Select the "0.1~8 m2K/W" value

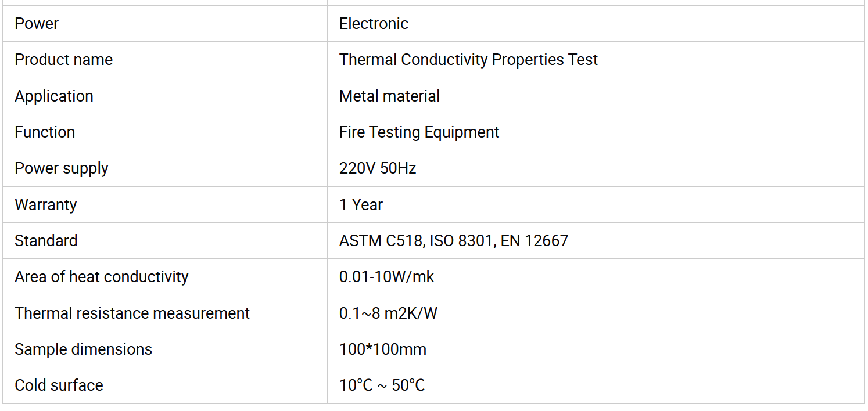point(388,313)
